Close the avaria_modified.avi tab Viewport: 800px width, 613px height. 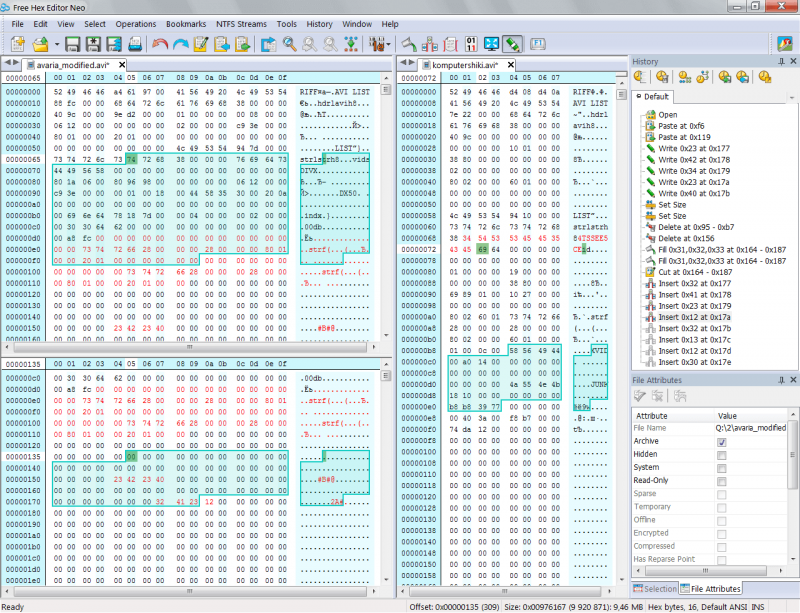click(x=122, y=65)
